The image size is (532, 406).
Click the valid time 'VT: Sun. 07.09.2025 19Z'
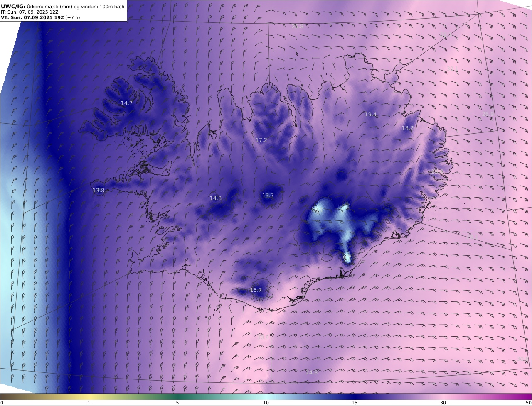(32, 17)
